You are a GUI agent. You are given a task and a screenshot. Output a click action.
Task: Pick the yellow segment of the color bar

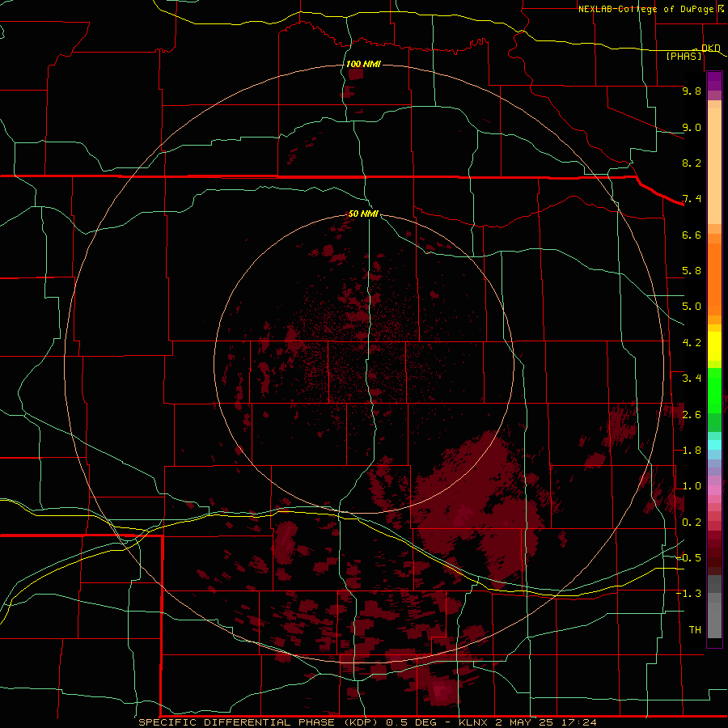(x=714, y=346)
